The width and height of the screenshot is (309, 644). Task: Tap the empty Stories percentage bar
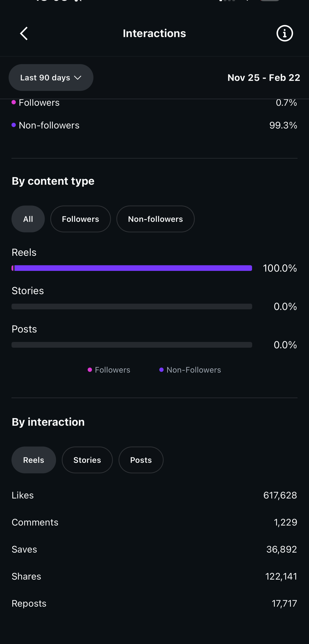coord(132,307)
